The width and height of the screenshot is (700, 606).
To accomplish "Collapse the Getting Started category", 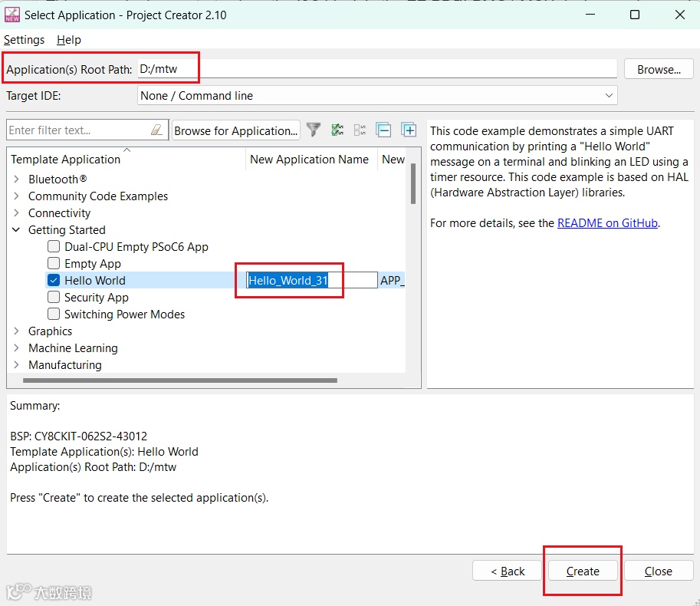I will tap(17, 230).
